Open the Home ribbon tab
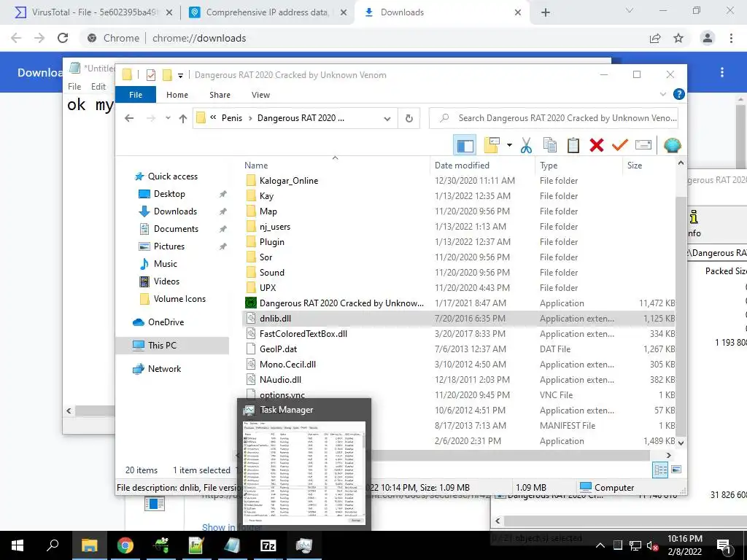The height and width of the screenshot is (560, 747). pyautogui.click(x=177, y=95)
